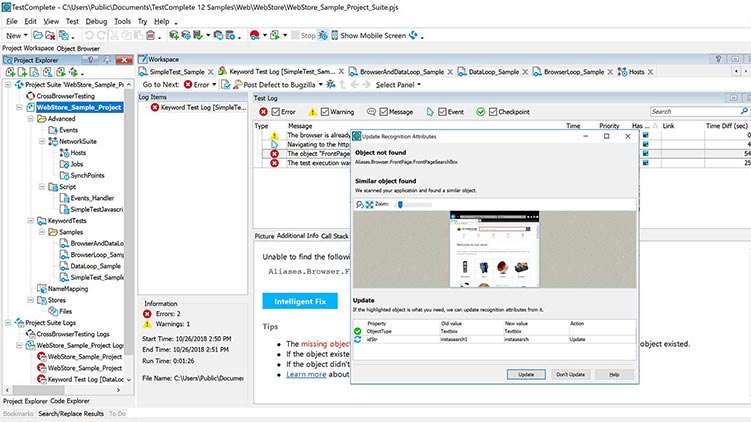Click the Search field in Test Log

pyautogui.click(x=694, y=111)
